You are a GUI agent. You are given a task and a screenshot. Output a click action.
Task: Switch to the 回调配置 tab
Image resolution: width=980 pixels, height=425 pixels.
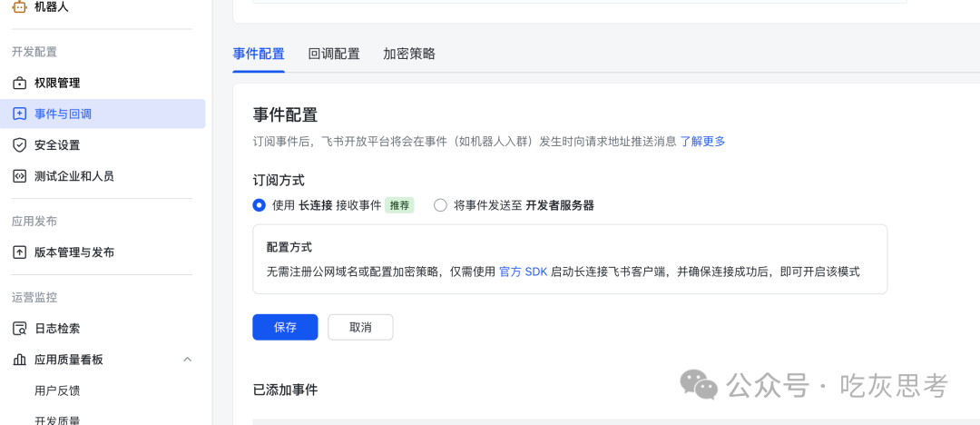pyautogui.click(x=334, y=54)
